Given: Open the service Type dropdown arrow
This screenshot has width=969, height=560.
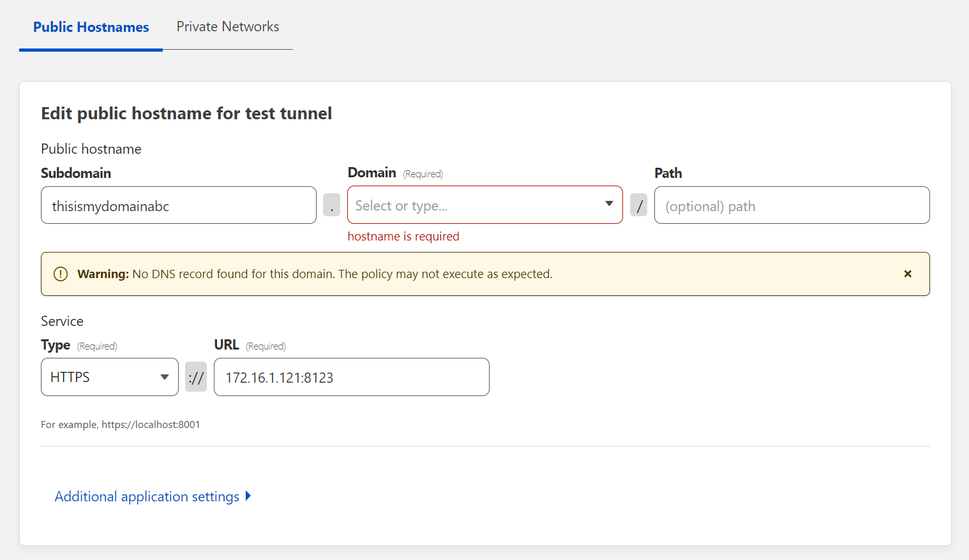Looking at the screenshot, I should 165,377.
